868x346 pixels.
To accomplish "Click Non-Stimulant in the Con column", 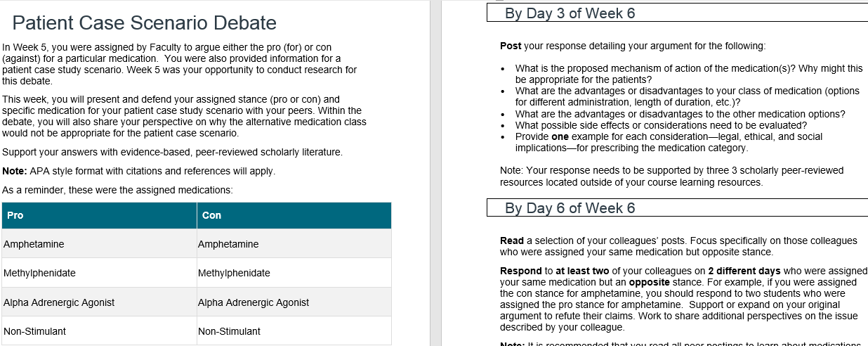I will pos(230,331).
